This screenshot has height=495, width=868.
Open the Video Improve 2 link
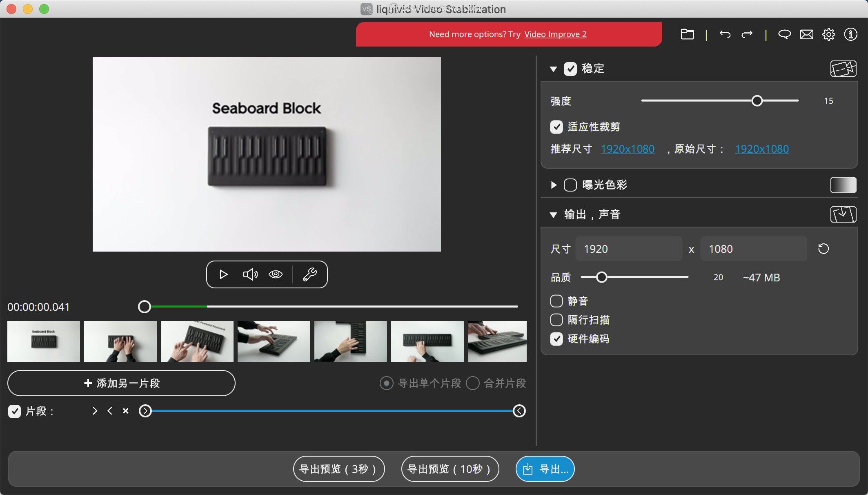pyautogui.click(x=555, y=34)
